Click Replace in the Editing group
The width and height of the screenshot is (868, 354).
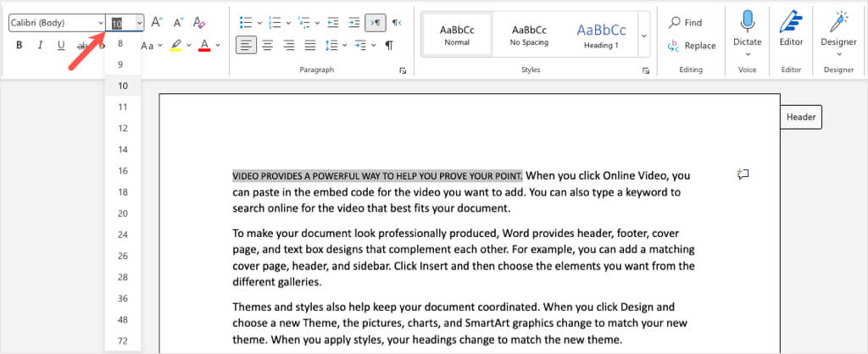pyautogui.click(x=691, y=46)
